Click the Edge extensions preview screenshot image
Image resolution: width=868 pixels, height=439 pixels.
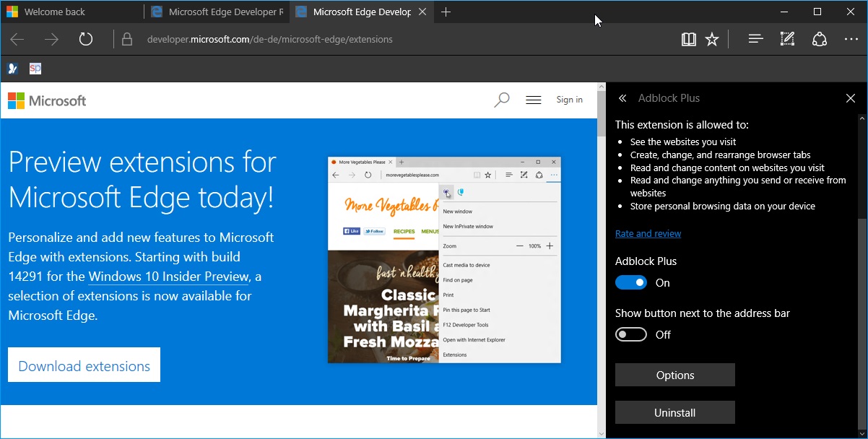(x=444, y=260)
